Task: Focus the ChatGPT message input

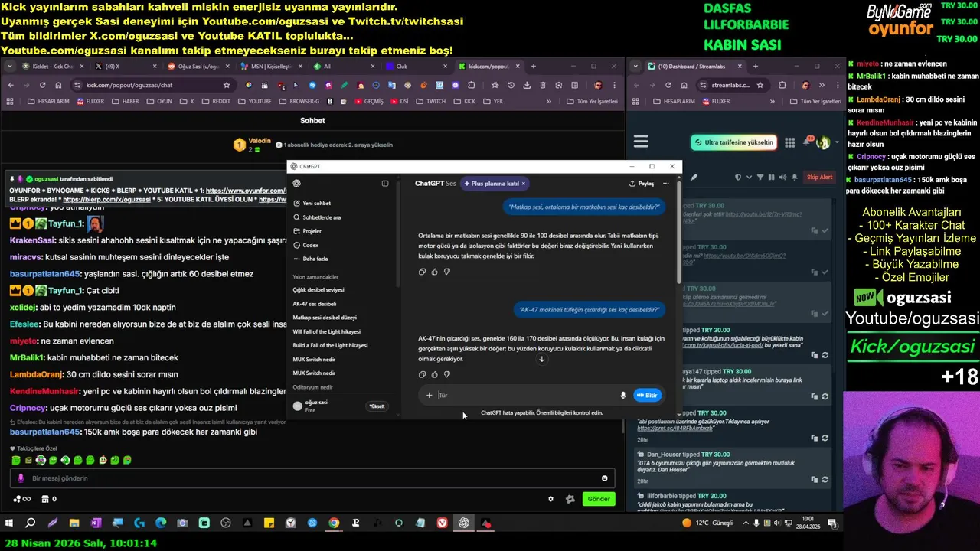Action: click(x=527, y=395)
